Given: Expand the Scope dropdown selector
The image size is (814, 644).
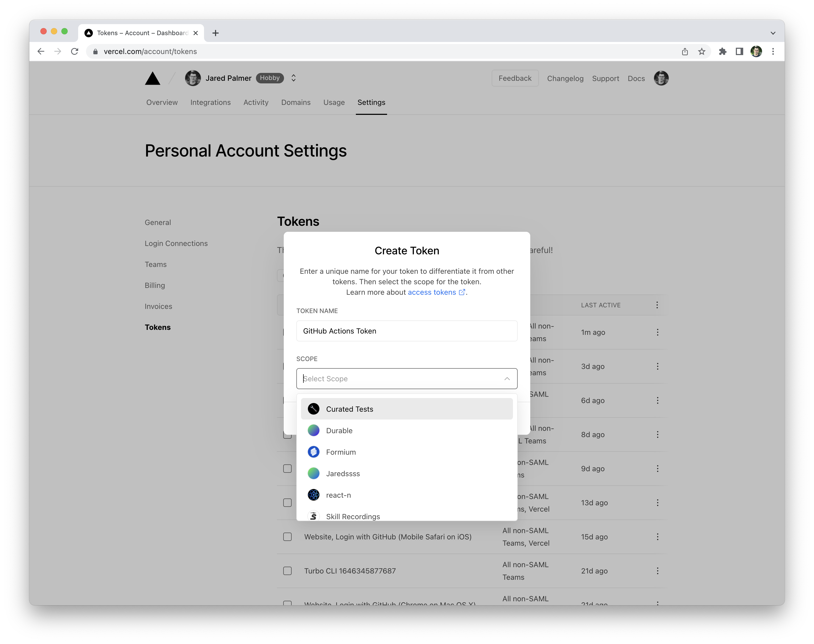Looking at the screenshot, I should click(x=406, y=378).
